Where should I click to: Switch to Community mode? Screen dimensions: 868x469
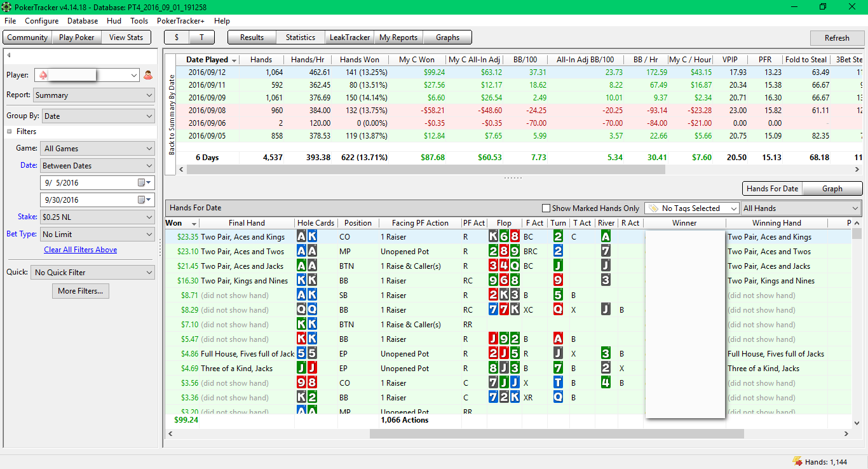pyautogui.click(x=27, y=37)
